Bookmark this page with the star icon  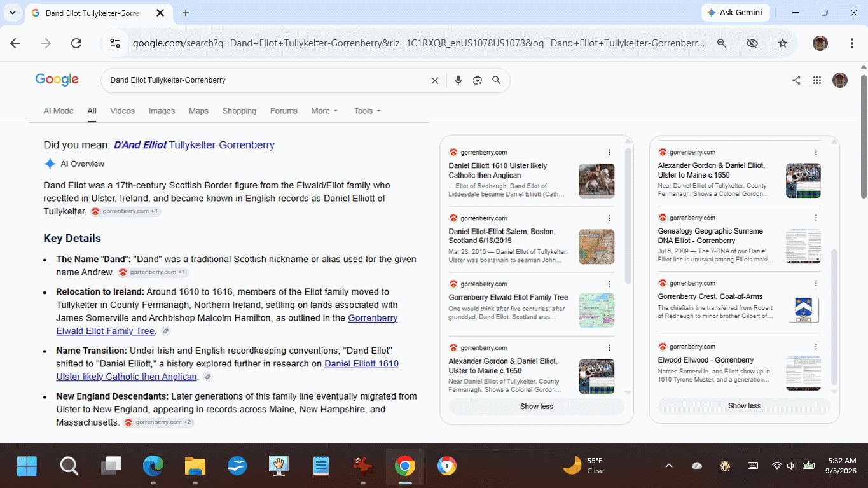(x=783, y=43)
